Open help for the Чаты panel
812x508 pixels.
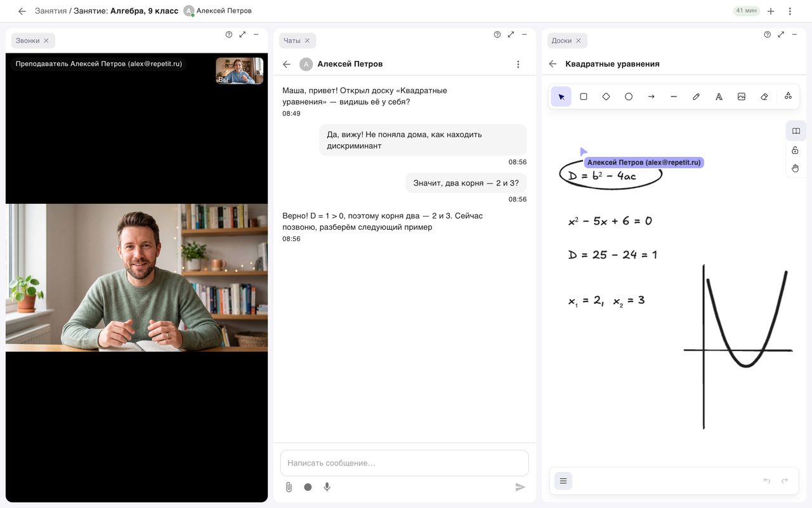click(x=497, y=34)
